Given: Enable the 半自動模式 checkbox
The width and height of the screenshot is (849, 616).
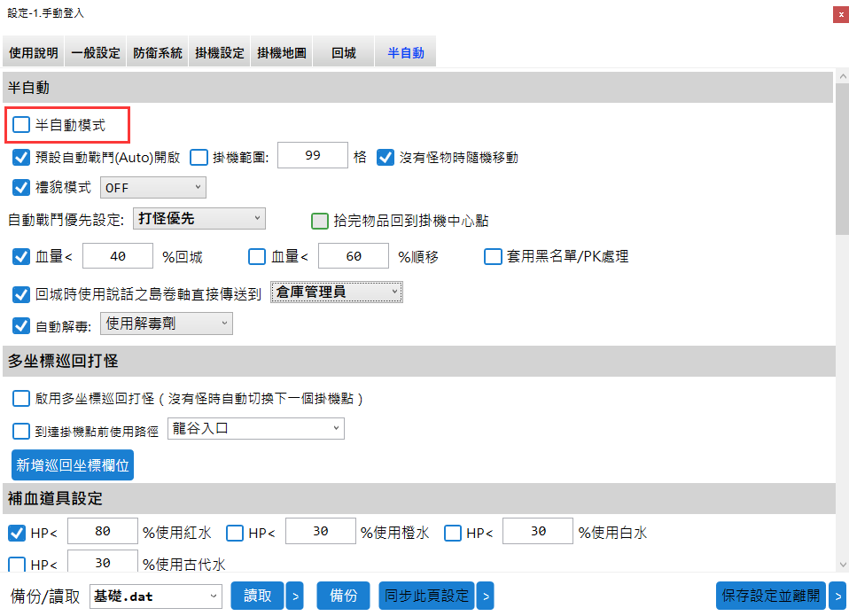Looking at the screenshot, I should [x=21, y=126].
